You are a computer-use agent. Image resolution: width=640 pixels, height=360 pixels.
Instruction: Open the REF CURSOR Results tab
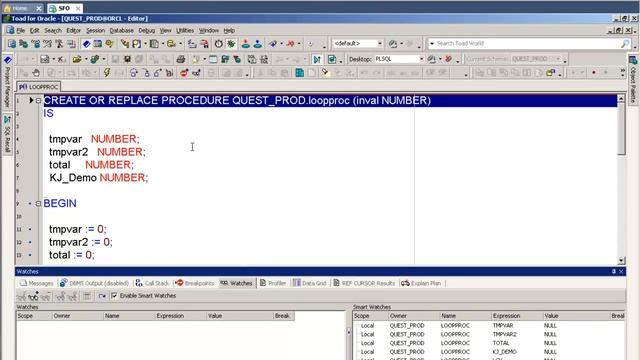(x=364, y=283)
